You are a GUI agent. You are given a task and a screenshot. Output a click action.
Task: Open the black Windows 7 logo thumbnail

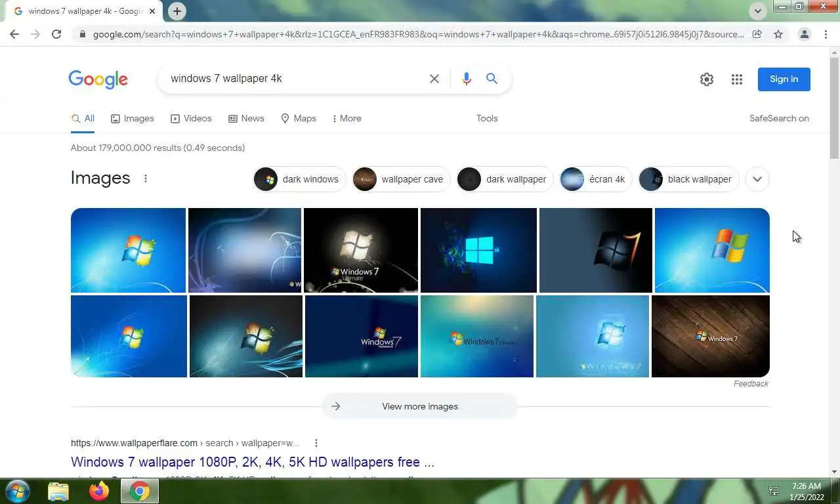click(x=596, y=250)
